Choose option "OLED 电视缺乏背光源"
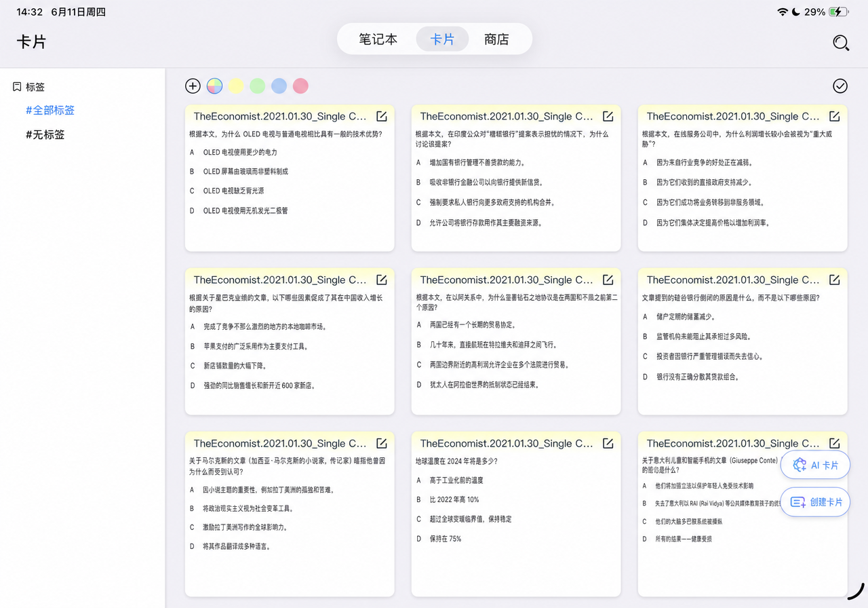Image resolution: width=868 pixels, height=608 pixels. click(234, 191)
